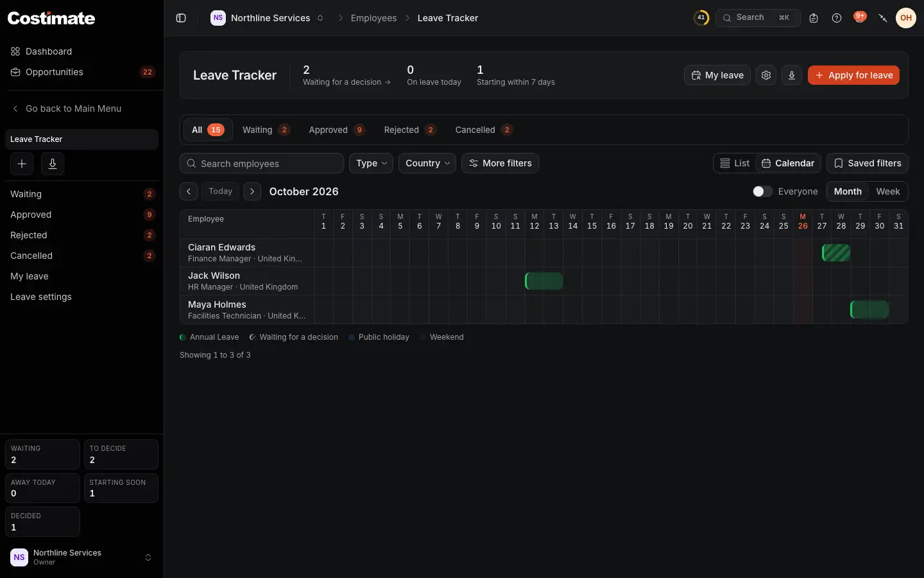Click the 41 progress ring indicator
Screen dimensions: 924x578
701,18
